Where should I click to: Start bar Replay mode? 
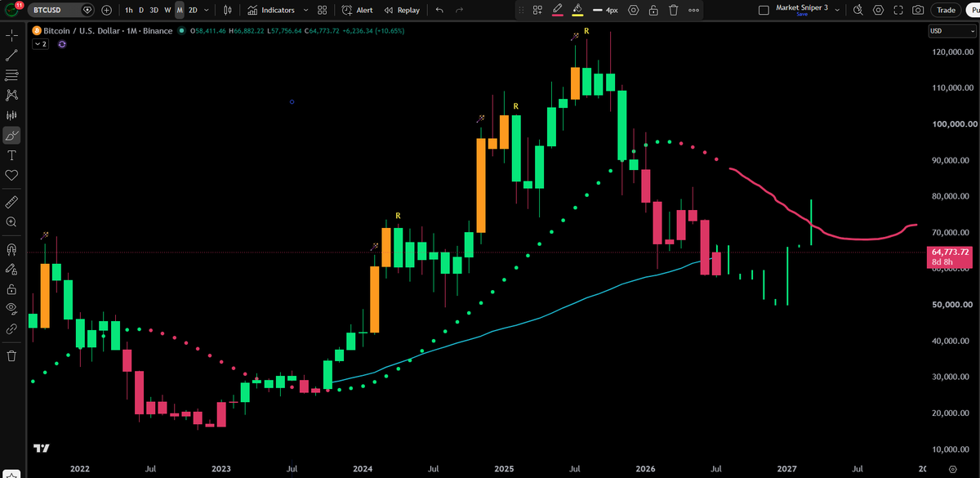coord(402,10)
